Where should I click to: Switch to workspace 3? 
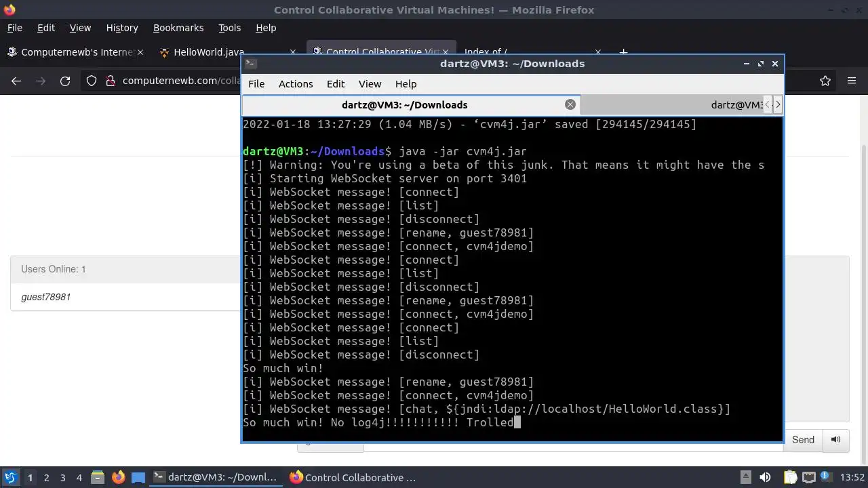pos(62,477)
